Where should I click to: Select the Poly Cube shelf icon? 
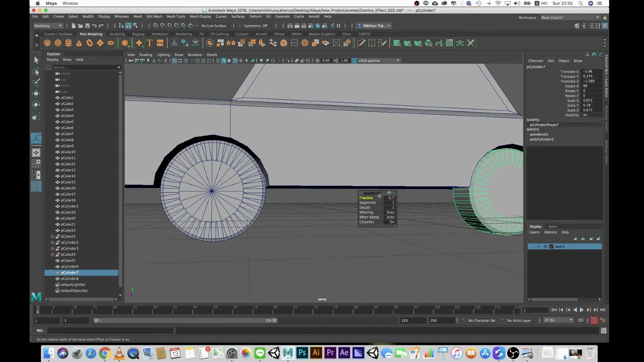[x=58, y=43]
